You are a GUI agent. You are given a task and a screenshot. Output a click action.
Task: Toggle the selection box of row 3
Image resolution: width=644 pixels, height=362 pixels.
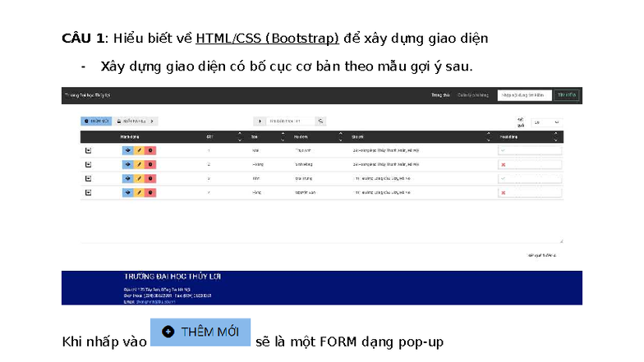88,179
